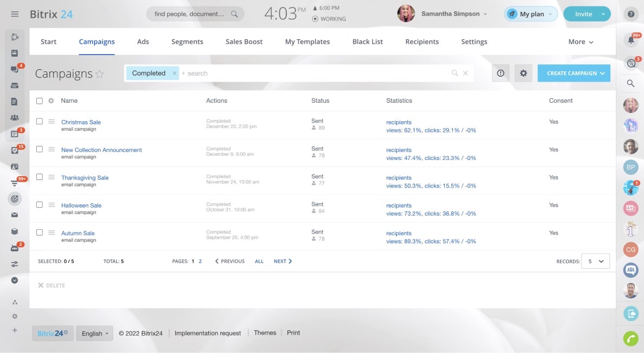Open the English language selector

(x=95, y=334)
